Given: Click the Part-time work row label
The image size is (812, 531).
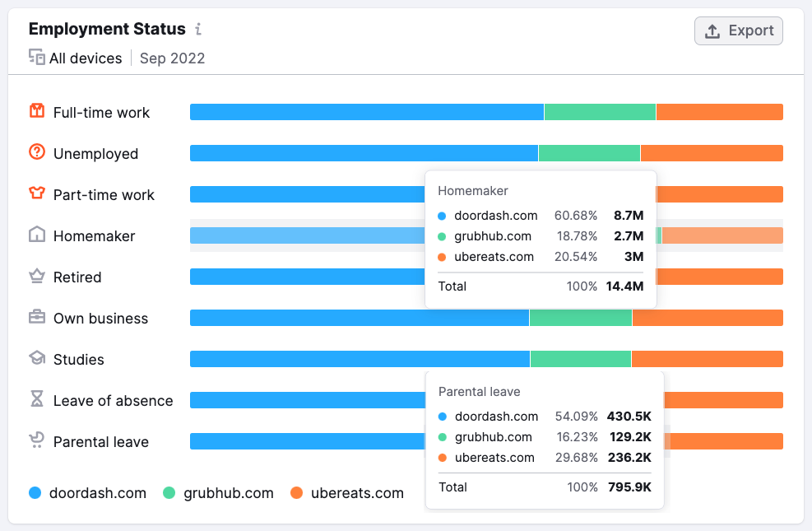Looking at the screenshot, I should (104, 195).
